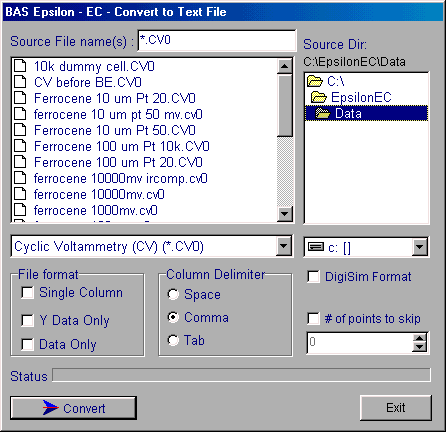Select file name ferrocene 1000mv.cv0
The width and height of the screenshot is (446, 432).
pos(96,210)
